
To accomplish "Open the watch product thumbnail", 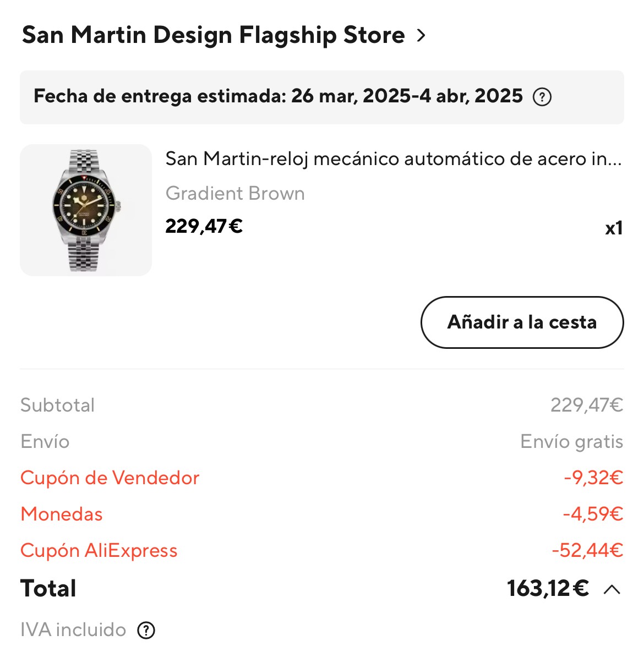I will 86,210.
